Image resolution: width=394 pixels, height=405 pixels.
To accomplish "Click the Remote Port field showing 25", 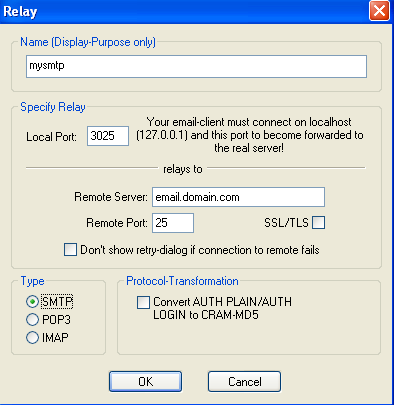I will (173, 223).
